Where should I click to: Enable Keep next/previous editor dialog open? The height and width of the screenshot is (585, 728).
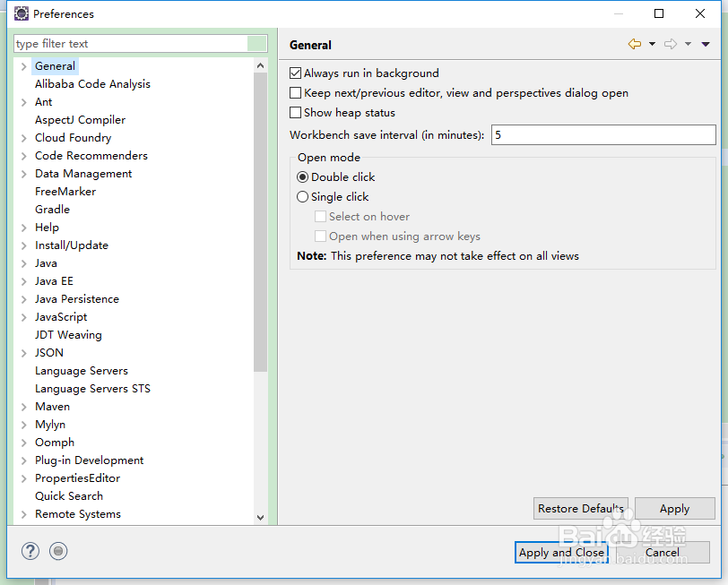(295, 93)
